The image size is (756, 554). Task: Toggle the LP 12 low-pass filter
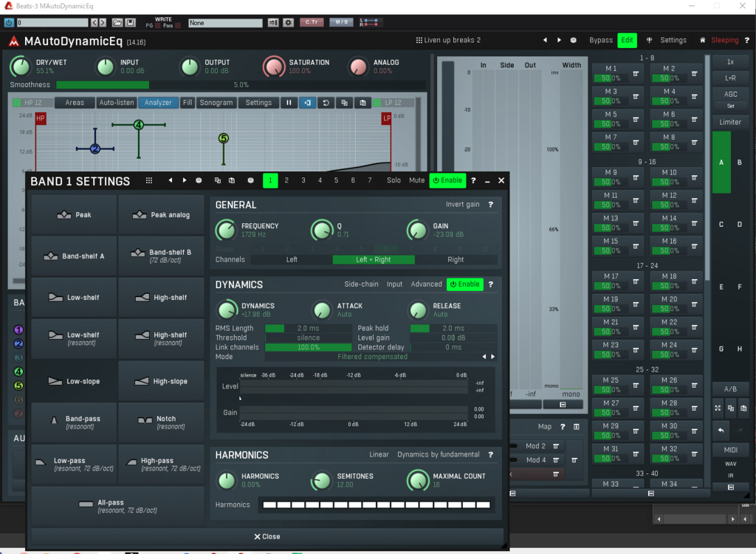pos(394,103)
